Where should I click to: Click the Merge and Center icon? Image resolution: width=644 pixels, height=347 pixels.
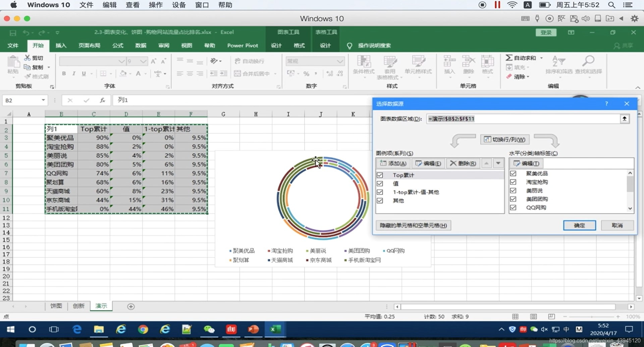point(237,73)
